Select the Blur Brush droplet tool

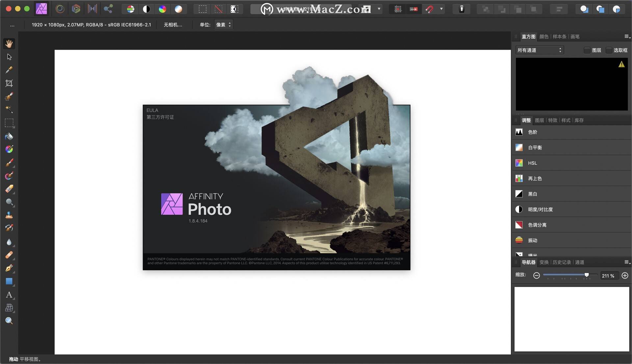[x=9, y=242]
